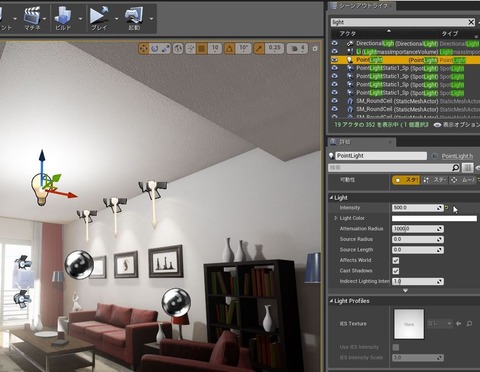Toggle the Affects World checkbox
The width and height of the screenshot is (480, 372).
[x=396, y=260]
